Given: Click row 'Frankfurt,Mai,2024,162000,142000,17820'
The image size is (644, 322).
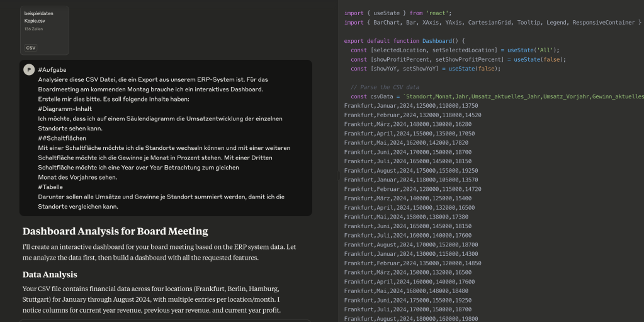Looking at the screenshot, I should click(x=406, y=142).
